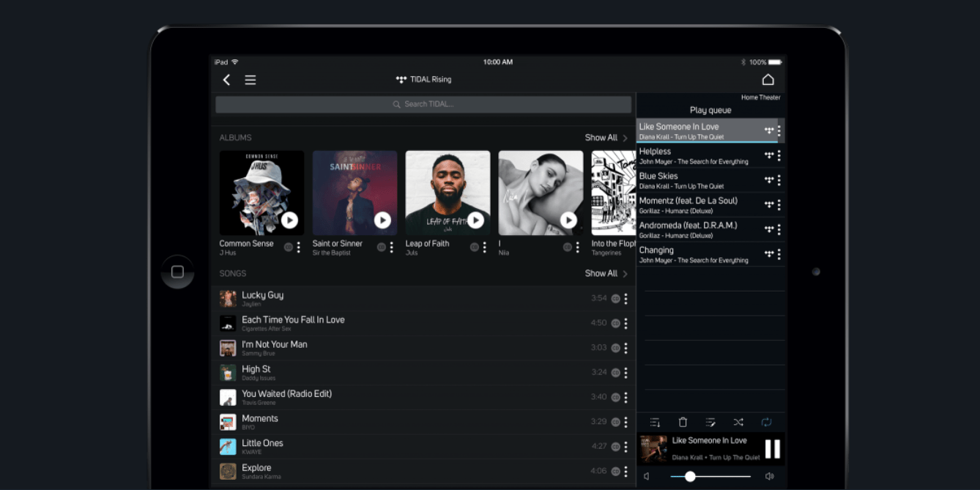Go back using the left arrow

click(x=226, y=80)
